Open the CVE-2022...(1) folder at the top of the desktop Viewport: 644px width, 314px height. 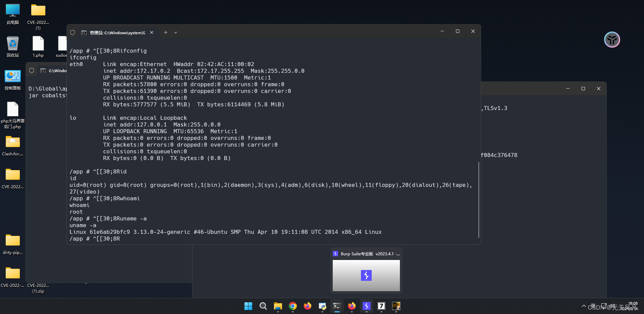pyautogui.click(x=38, y=16)
